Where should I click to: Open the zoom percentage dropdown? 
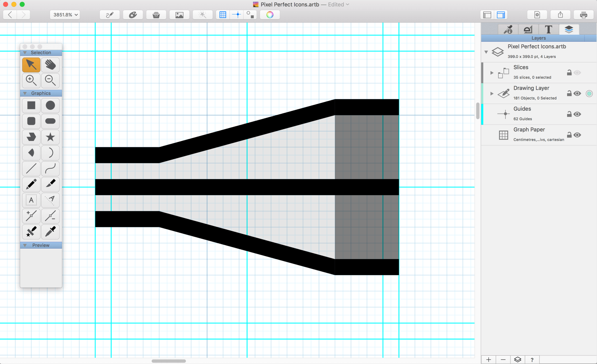[x=65, y=15]
